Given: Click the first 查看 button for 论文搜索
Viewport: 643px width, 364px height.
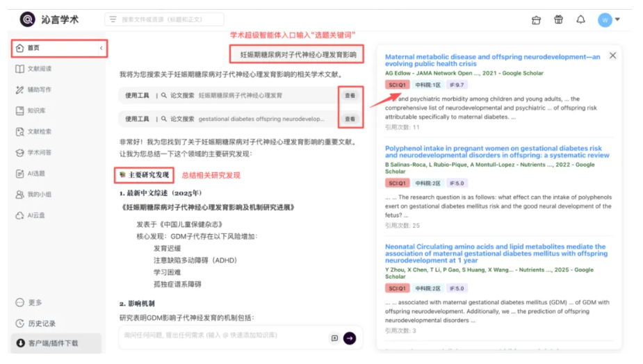Looking at the screenshot, I should coord(350,95).
